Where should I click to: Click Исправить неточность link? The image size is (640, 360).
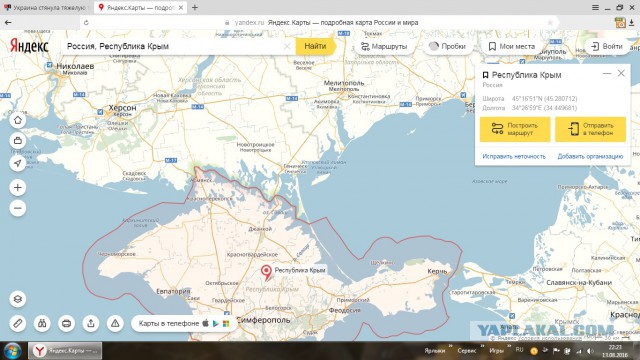pyautogui.click(x=514, y=156)
